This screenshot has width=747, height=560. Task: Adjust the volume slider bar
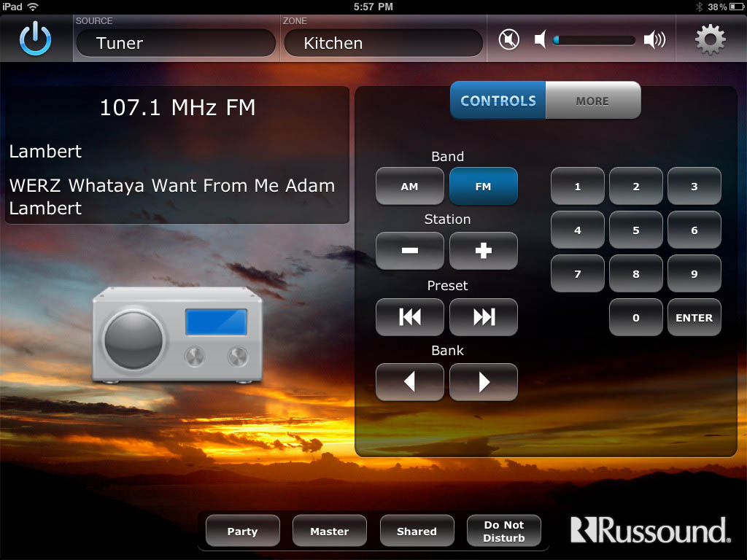(594, 40)
